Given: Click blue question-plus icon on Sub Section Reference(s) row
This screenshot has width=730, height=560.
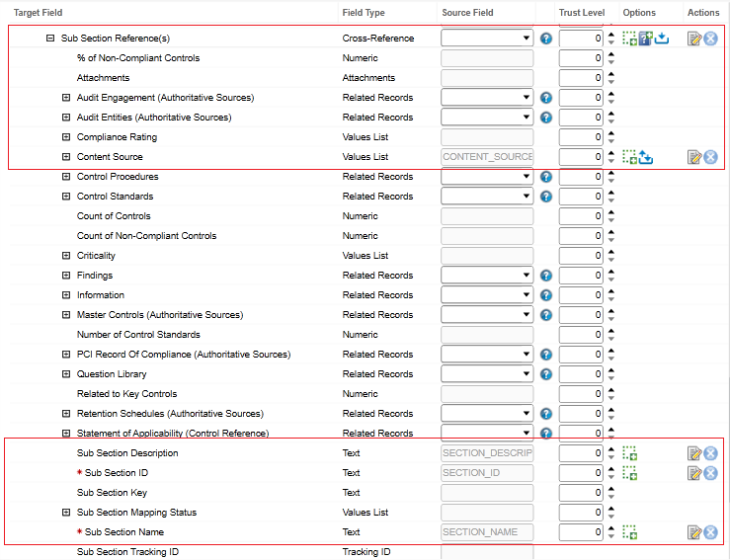Looking at the screenshot, I should coord(645,39).
